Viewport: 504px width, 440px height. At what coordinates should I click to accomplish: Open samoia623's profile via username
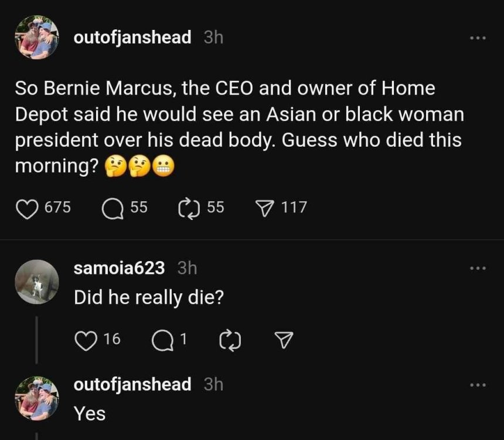pos(119,268)
